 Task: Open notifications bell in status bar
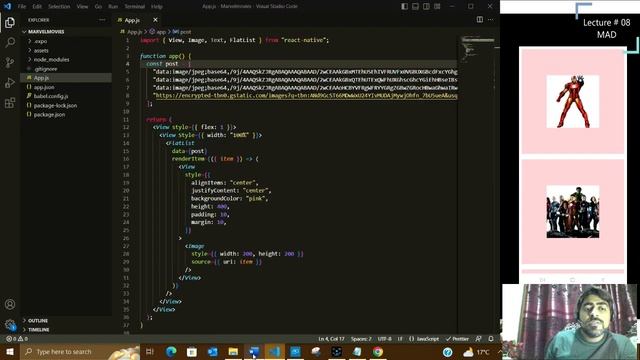coord(491,339)
